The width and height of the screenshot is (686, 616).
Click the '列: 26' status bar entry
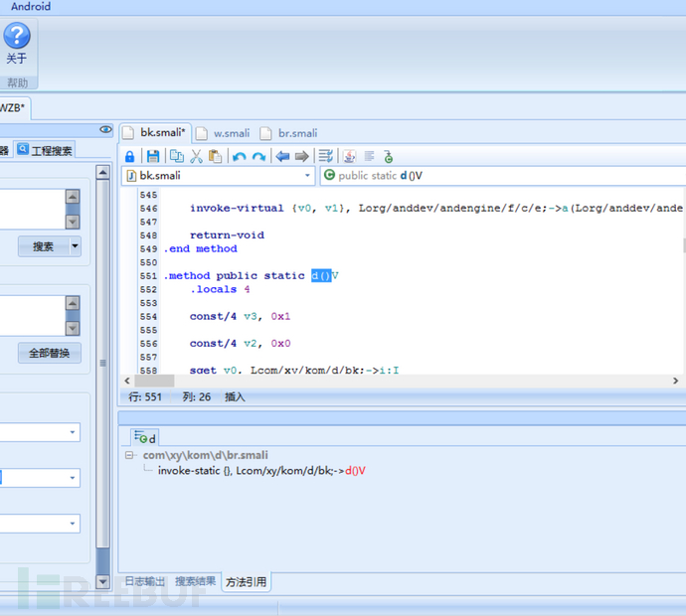[197, 397]
